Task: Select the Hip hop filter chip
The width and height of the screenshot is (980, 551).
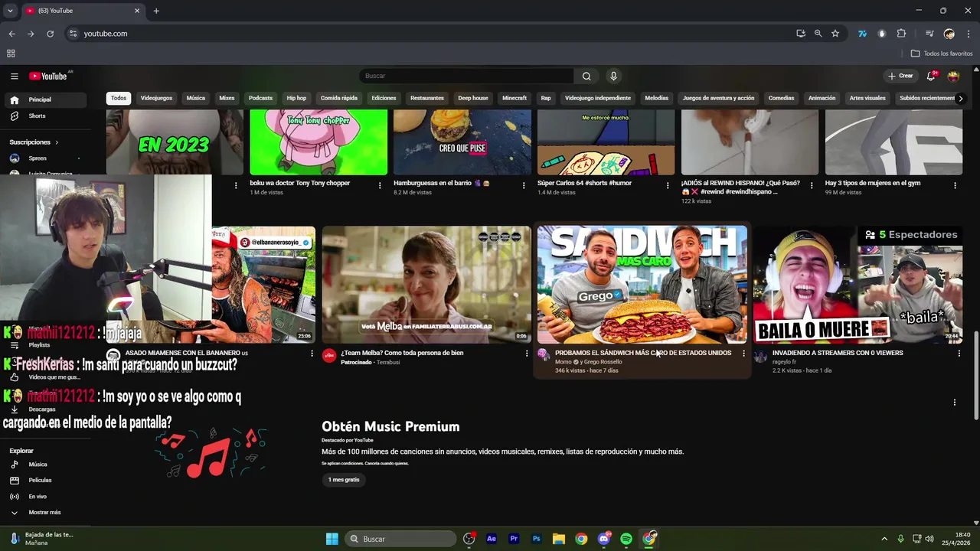Action: pos(296,98)
